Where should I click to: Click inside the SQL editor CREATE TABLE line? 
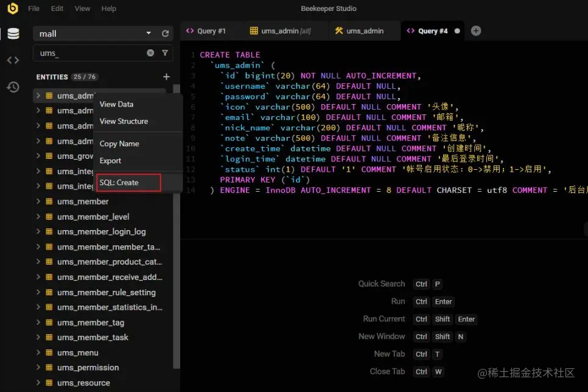(x=230, y=55)
